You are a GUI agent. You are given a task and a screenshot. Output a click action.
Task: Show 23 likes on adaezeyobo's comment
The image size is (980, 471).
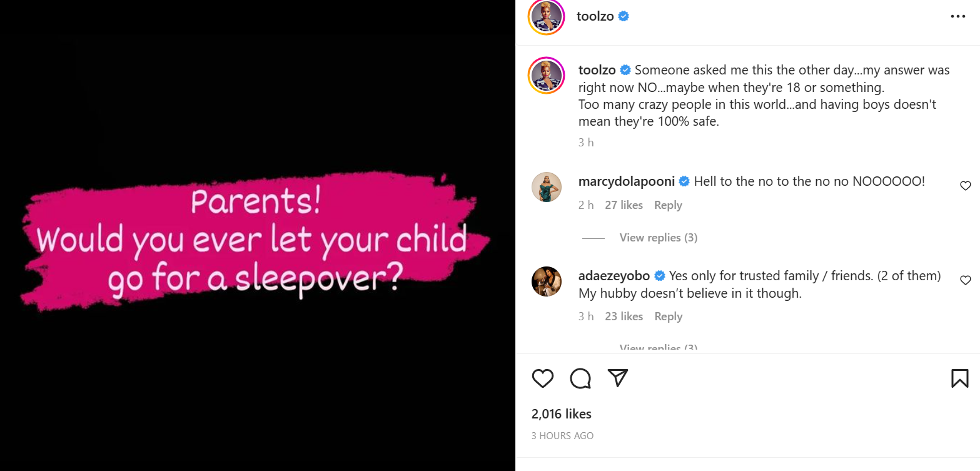pos(624,317)
